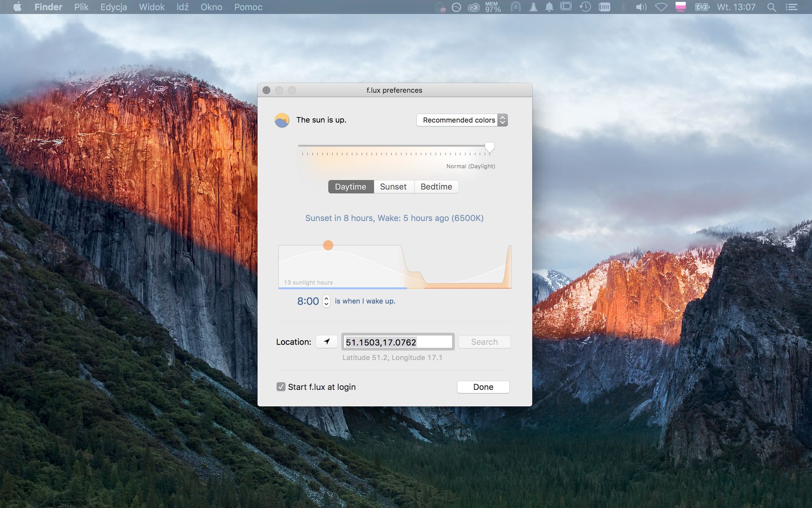Open Spotlight search
Viewport: 812px width, 508px height.
771,7
